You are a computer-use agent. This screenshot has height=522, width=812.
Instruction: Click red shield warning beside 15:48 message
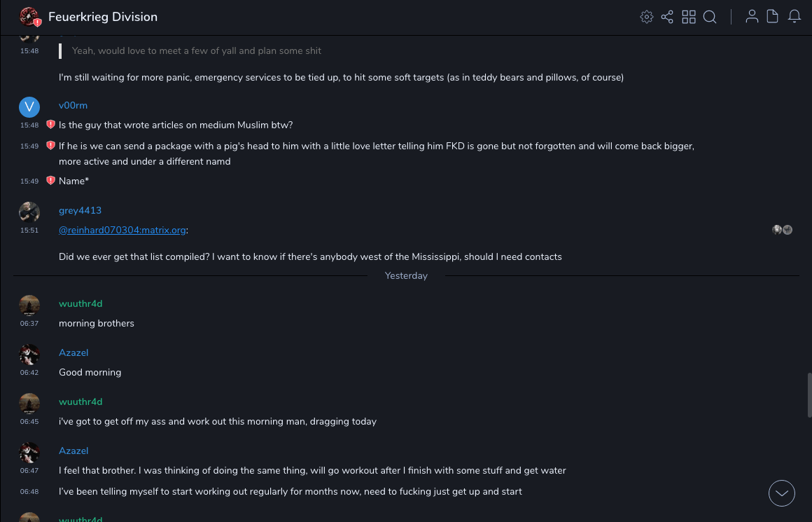(50, 125)
